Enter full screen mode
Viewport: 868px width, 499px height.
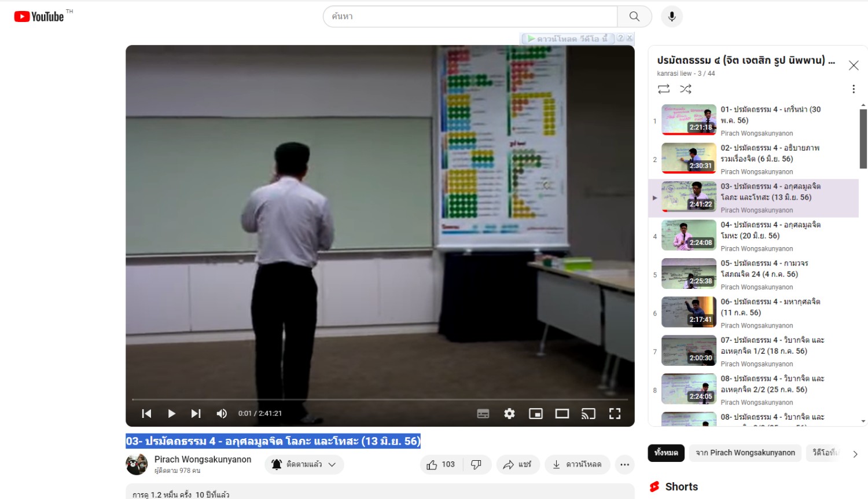click(615, 413)
